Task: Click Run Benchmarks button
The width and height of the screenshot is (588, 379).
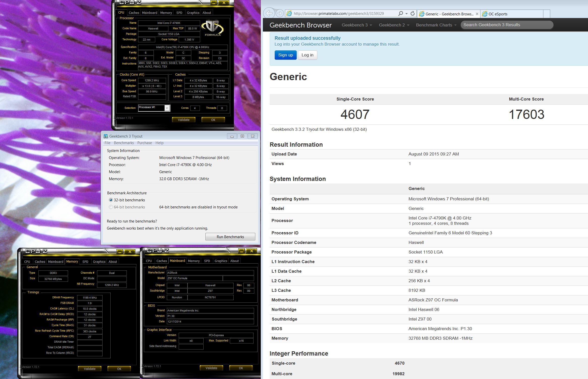Action: tap(230, 237)
